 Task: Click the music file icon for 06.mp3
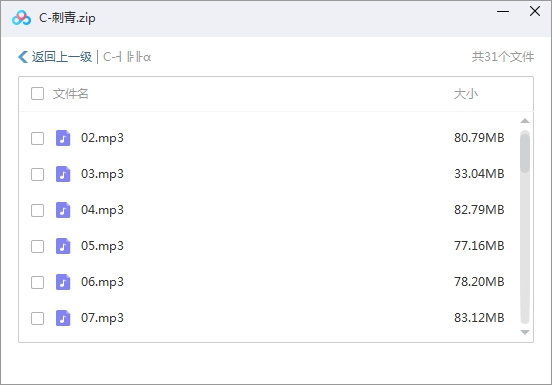pyautogui.click(x=63, y=282)
